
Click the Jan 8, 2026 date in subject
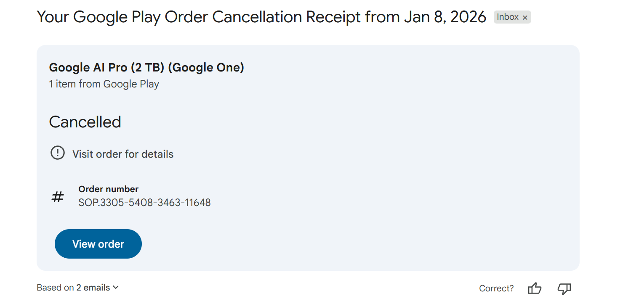point(445,17)
